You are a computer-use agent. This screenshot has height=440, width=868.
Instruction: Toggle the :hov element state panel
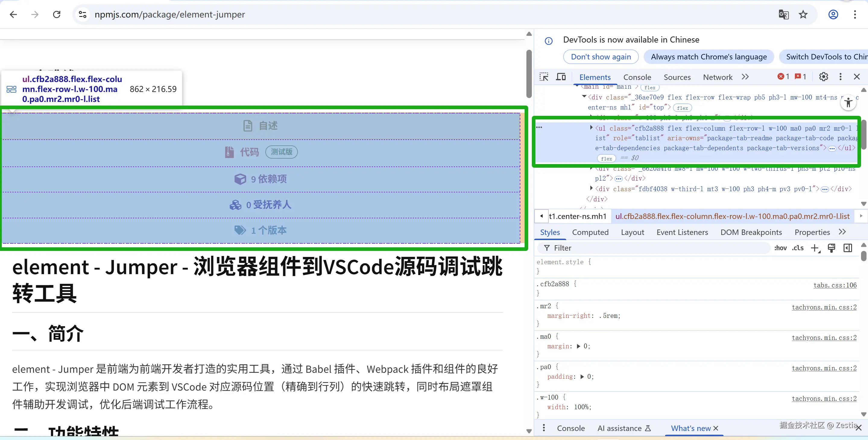(780, 248)
